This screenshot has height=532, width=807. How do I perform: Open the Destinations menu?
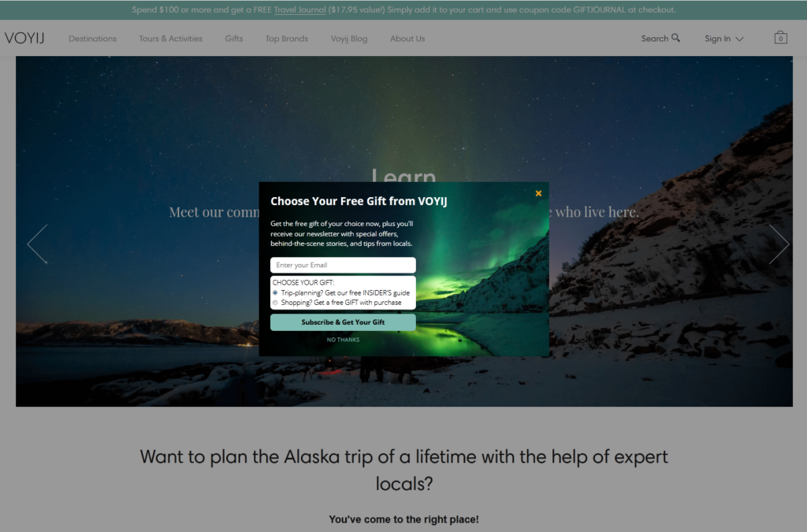pos(92,39)
